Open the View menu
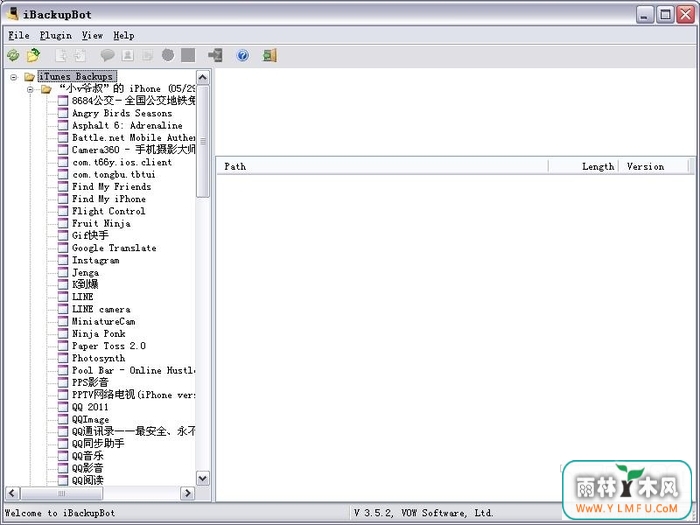700x525 pixels. [x=92, y=35]
